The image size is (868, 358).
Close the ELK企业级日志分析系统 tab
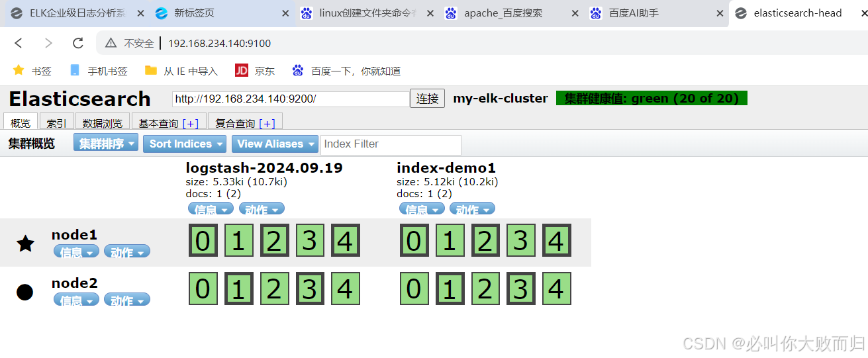click(x=140, y=13)
